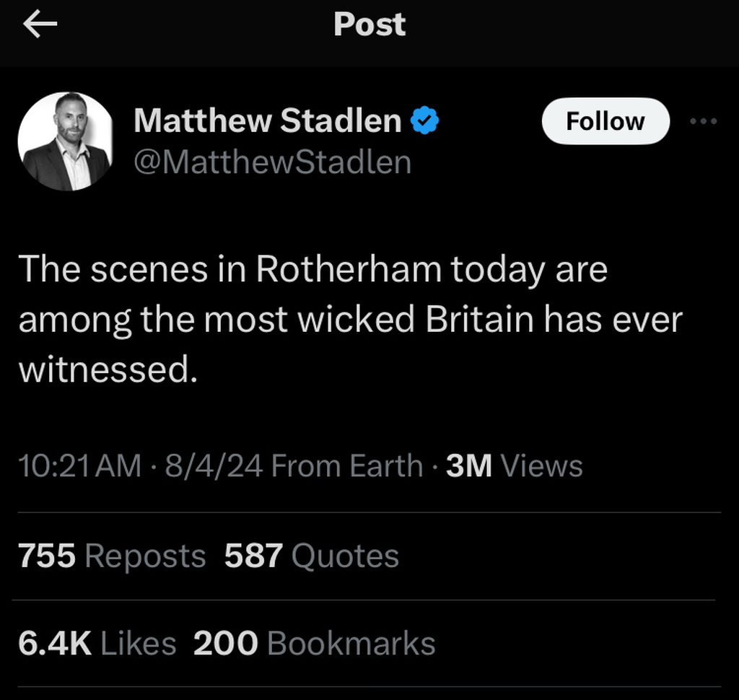Viewport: 739px width, 700px height.
Task: Open the 3M Views analytics
Action: (x=514, y=466)
